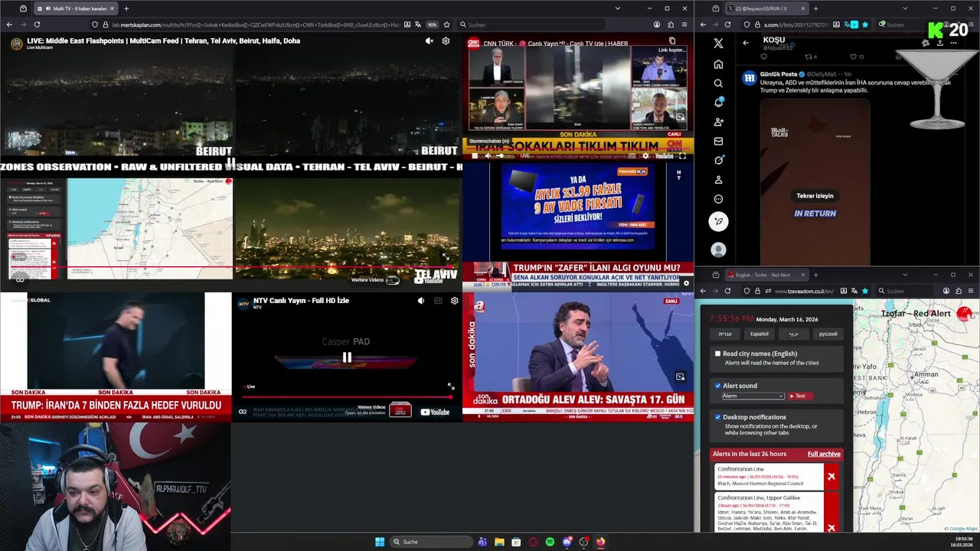Open Grok icon in X sidebar
This screenshot has height=551, width=980.
pos(718,160)
